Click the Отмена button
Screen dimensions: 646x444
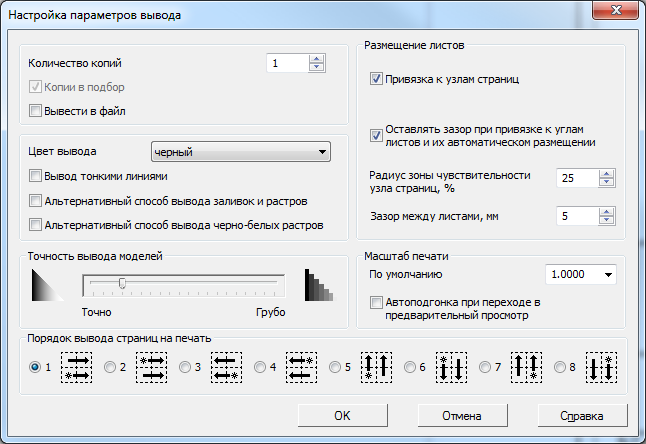[462, 415]
